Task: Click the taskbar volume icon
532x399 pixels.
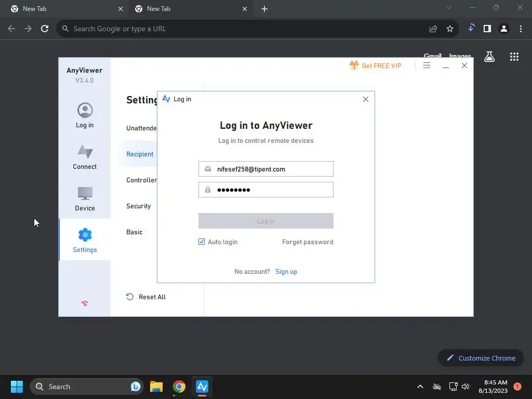Action: coord(465,387)
